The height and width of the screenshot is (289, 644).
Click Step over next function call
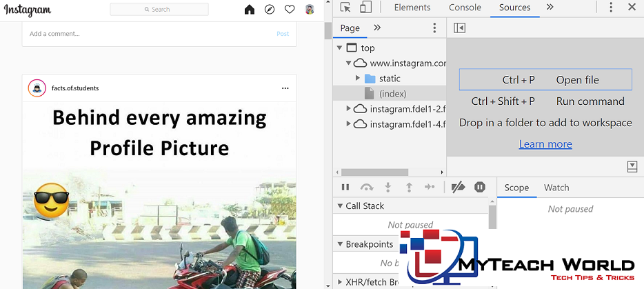pos(366,188)
